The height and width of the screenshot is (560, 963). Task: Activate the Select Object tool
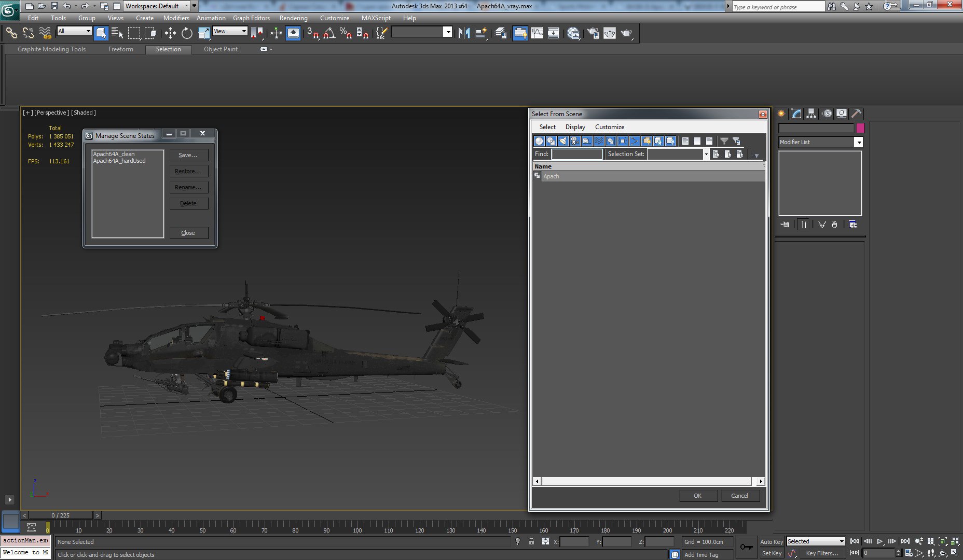[101, 33]
